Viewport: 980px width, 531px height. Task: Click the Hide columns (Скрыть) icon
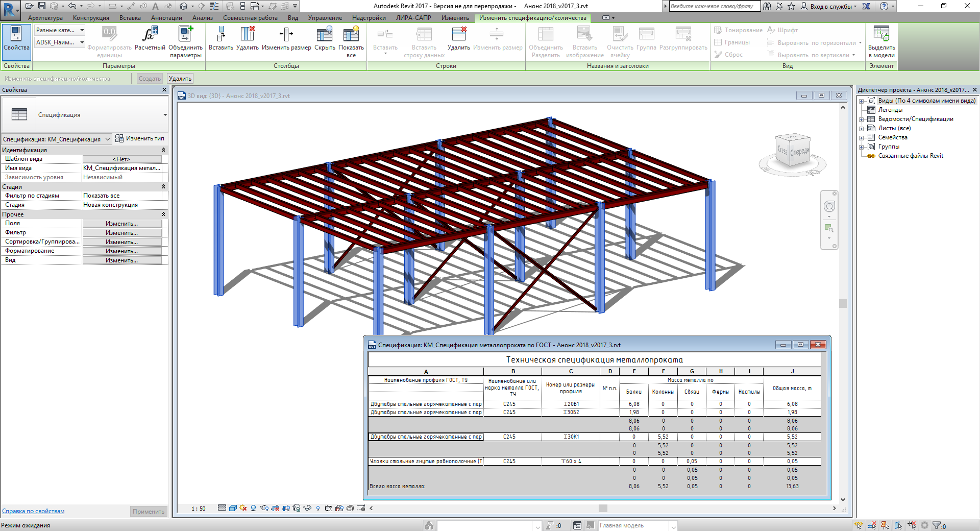coord(325,35)
